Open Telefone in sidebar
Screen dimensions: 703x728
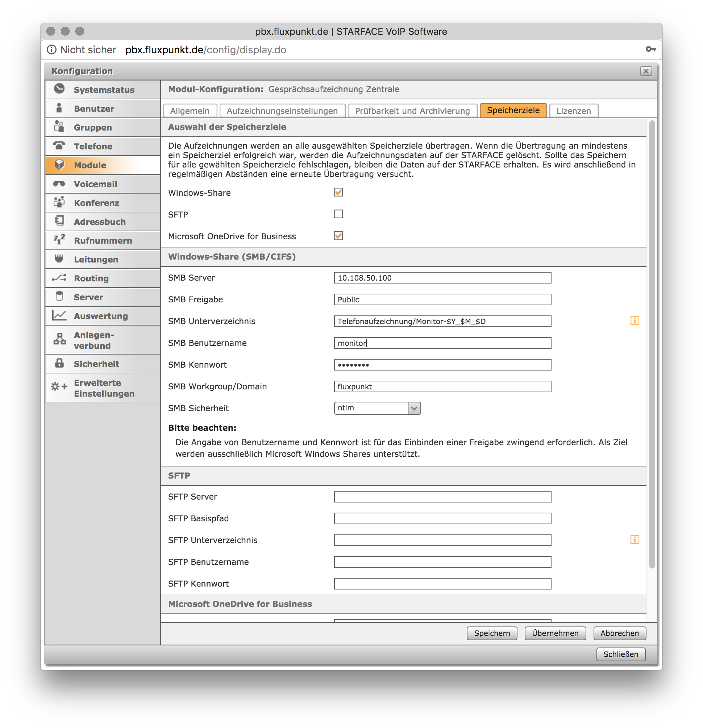[x=103, y=146]
